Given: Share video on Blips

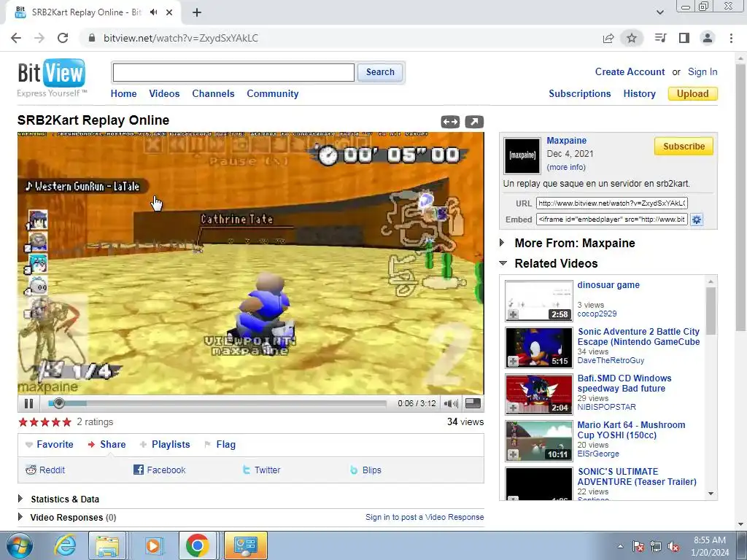Looking at the screenshot, I should coord(365,470).
